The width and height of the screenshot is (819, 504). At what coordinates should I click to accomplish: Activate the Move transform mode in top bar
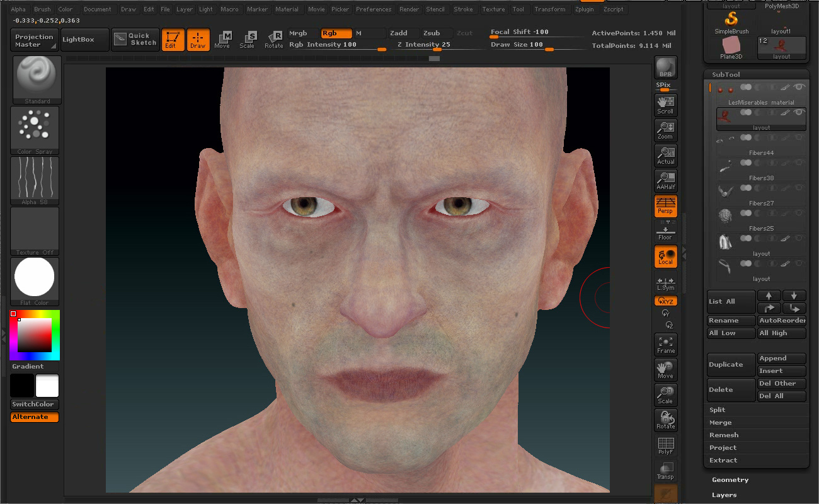tap(222, 39)
